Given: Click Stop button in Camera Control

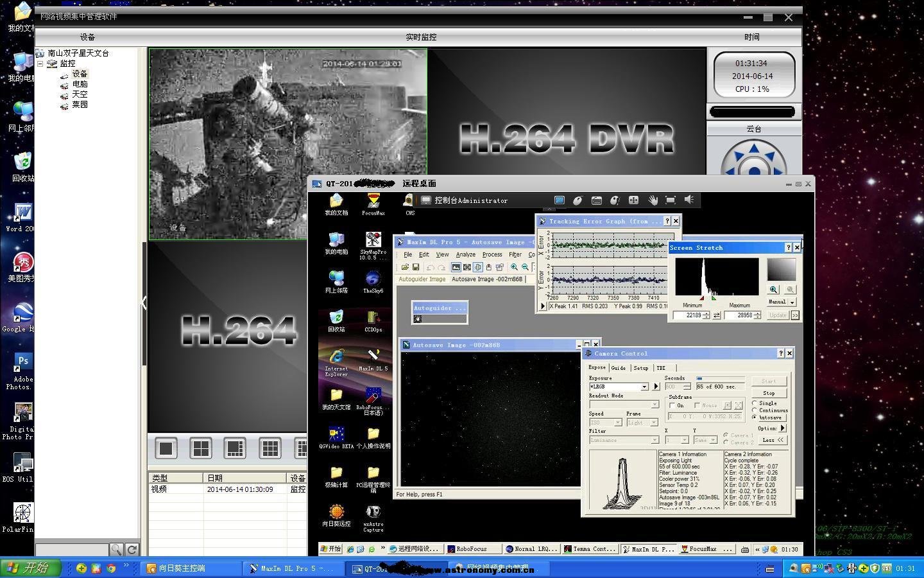Looking at the screenshot, I should coord(769,393).
